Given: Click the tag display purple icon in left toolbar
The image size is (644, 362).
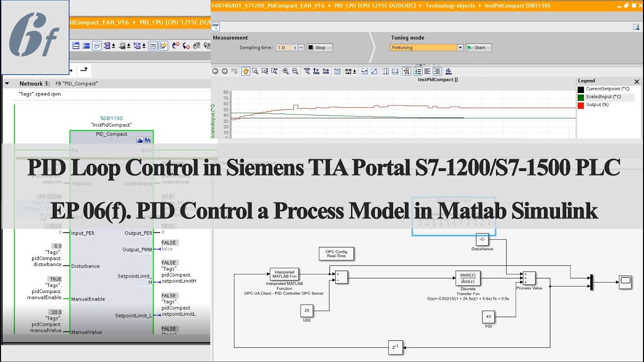Looking at the screenshot, I should 107,46.
